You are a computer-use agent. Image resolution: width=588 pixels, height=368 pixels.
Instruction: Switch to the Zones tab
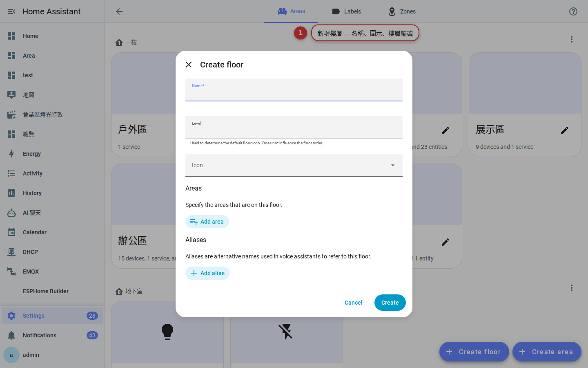(x=402, y=11)
